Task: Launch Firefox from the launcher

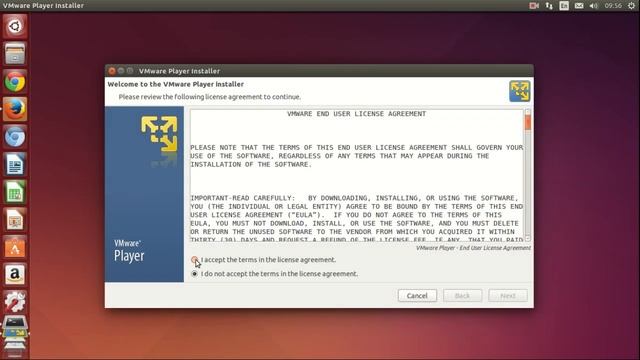Action: pos(15,109)
